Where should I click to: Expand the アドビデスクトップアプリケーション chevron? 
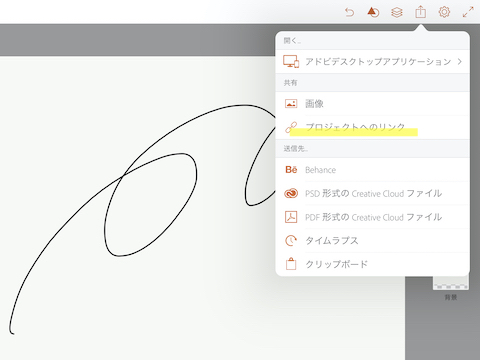click(x=460, y=61)
